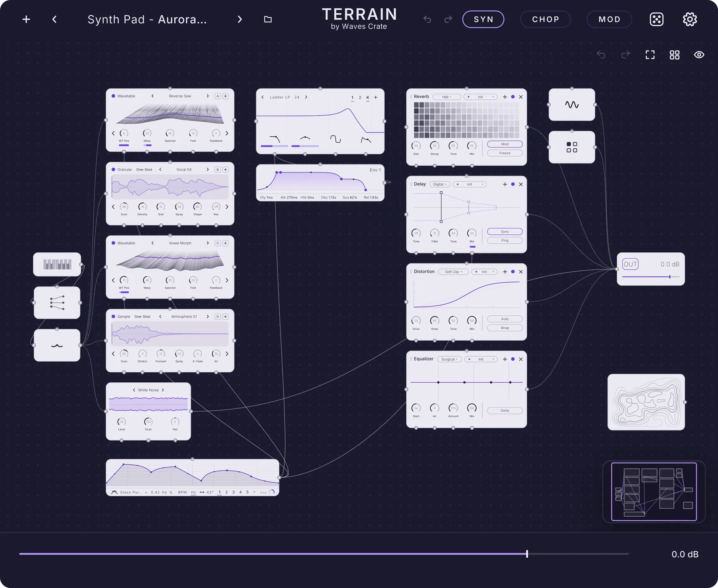
Task: Go to the previous preset with the left arrow
Action: click(55, 19)
